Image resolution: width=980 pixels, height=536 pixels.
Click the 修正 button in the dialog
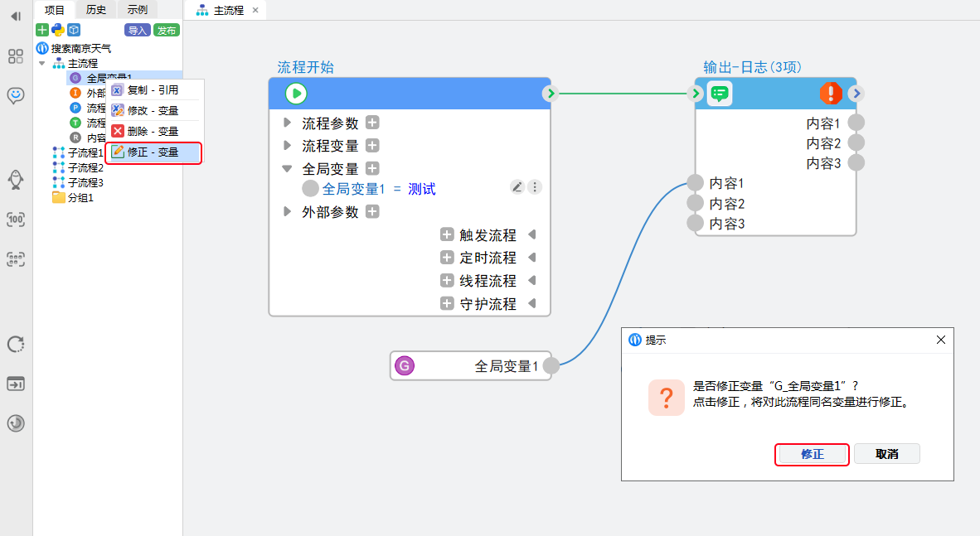(812, 454)
